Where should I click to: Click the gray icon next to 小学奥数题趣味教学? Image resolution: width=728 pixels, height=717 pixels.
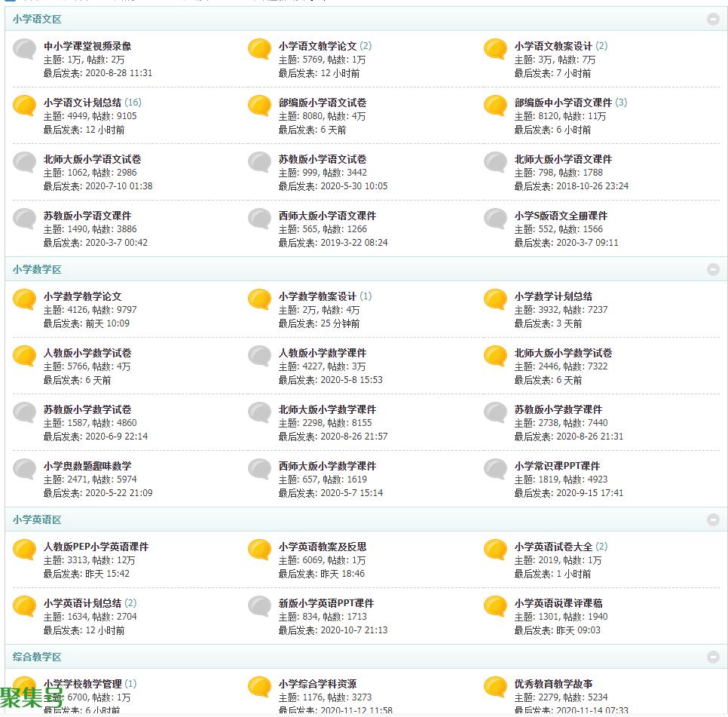point(25,469)
